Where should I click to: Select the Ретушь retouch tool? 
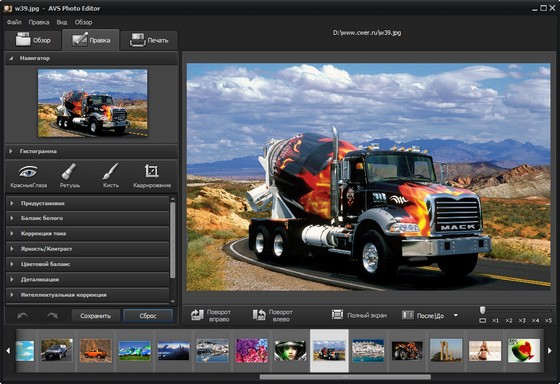click(69, 176)
